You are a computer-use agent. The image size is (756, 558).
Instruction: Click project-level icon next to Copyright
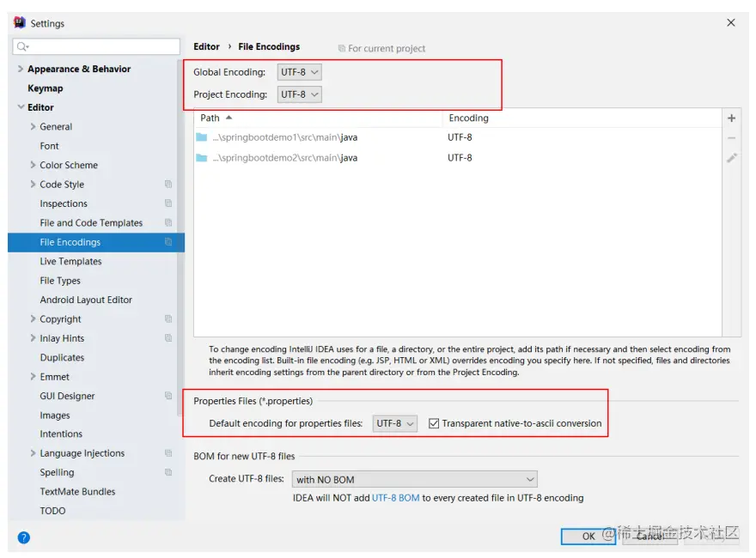168,319
